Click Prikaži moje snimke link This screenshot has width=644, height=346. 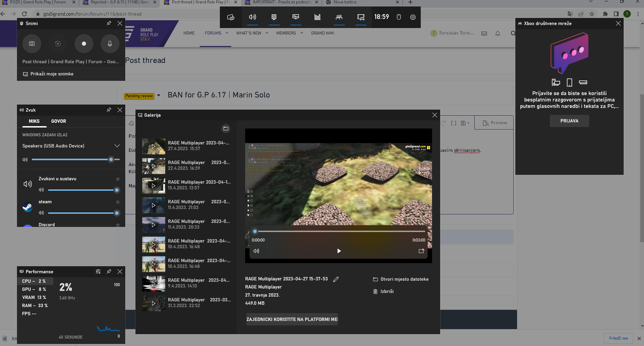click(48, 74)
